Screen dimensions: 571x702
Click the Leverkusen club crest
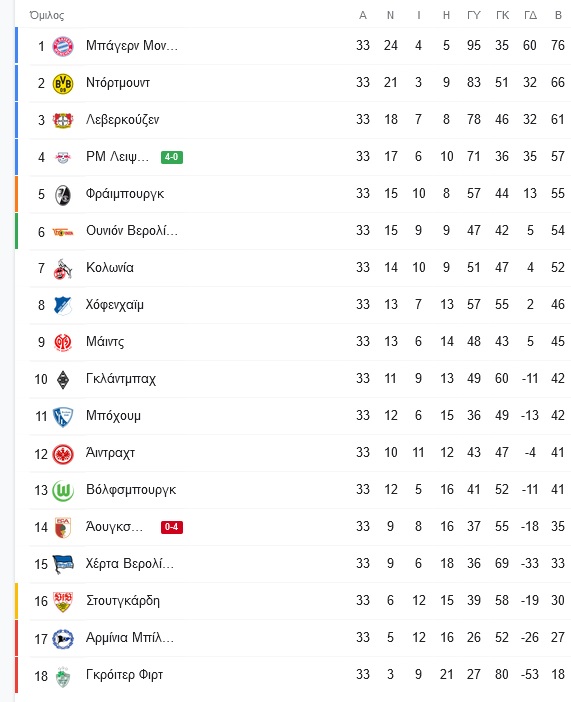click(63, 120)
